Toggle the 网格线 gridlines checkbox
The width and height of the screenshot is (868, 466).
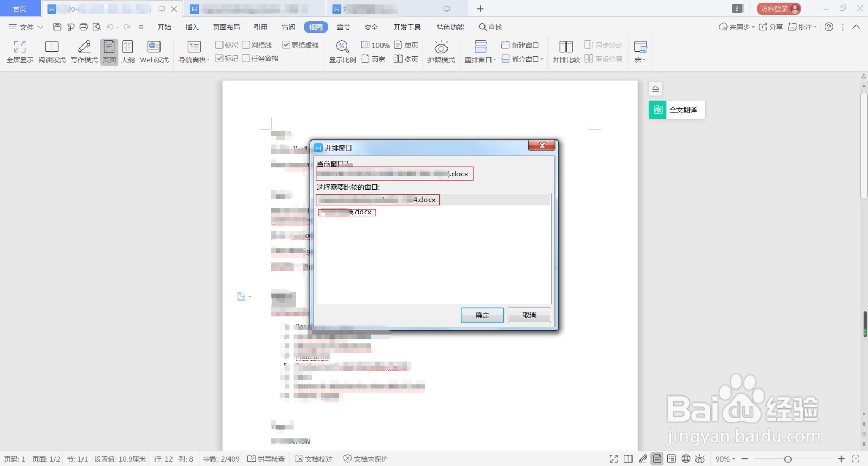click(x=246, y=45)
